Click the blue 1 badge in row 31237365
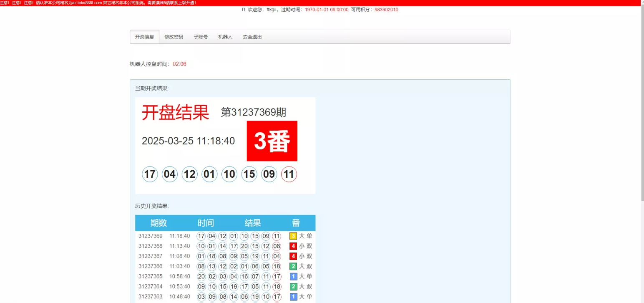 click(x=293, y=276)
